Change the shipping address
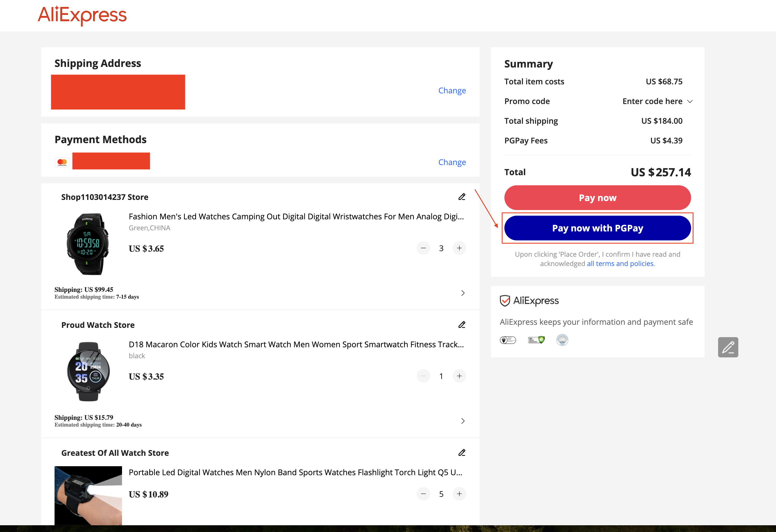 click(x=452, y=91)
